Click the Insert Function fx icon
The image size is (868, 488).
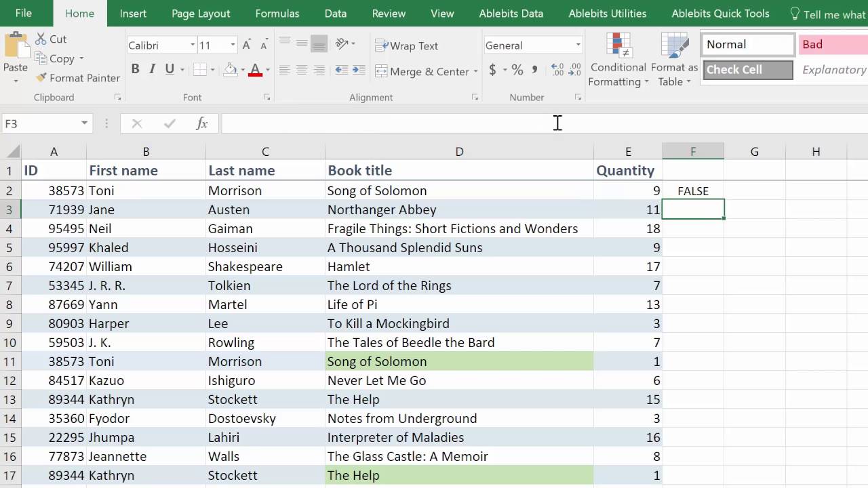tap(202, 123)
